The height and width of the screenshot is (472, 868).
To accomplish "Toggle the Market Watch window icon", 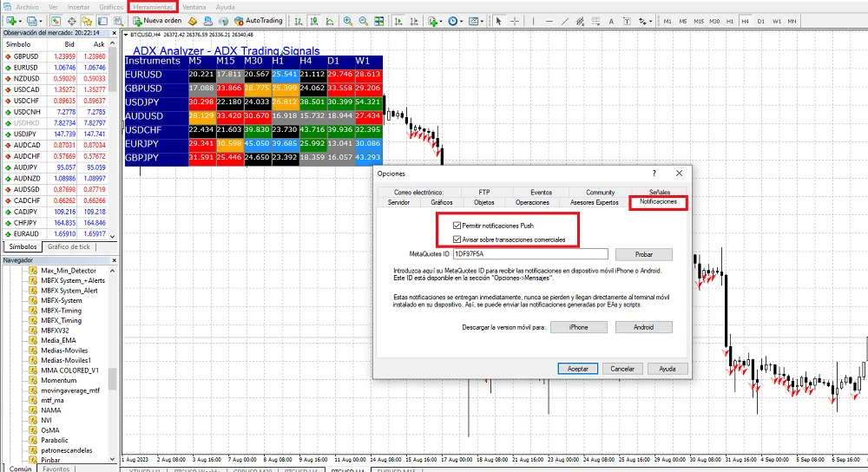I will (x=56, y=21).
